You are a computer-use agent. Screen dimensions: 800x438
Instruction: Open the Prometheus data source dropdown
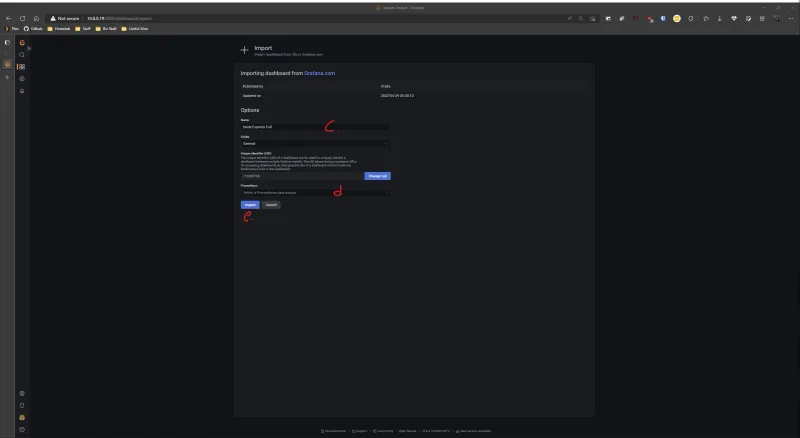[315, 192]
